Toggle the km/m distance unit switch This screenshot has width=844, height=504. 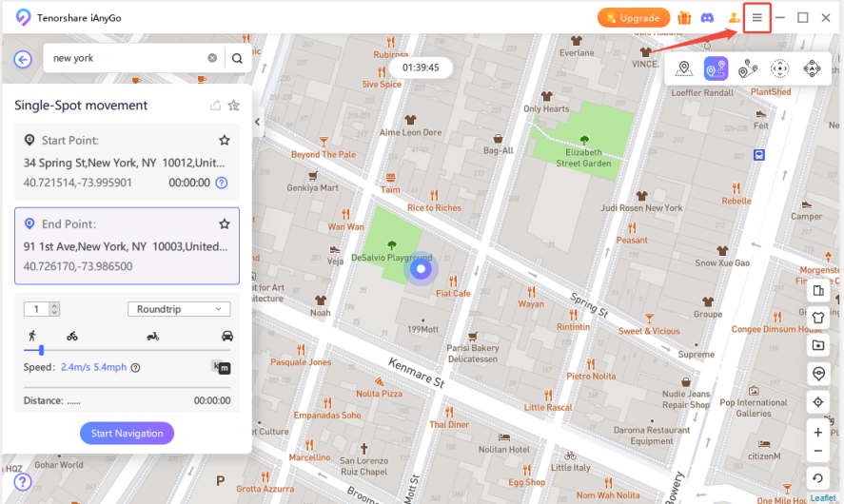point(221,367)
